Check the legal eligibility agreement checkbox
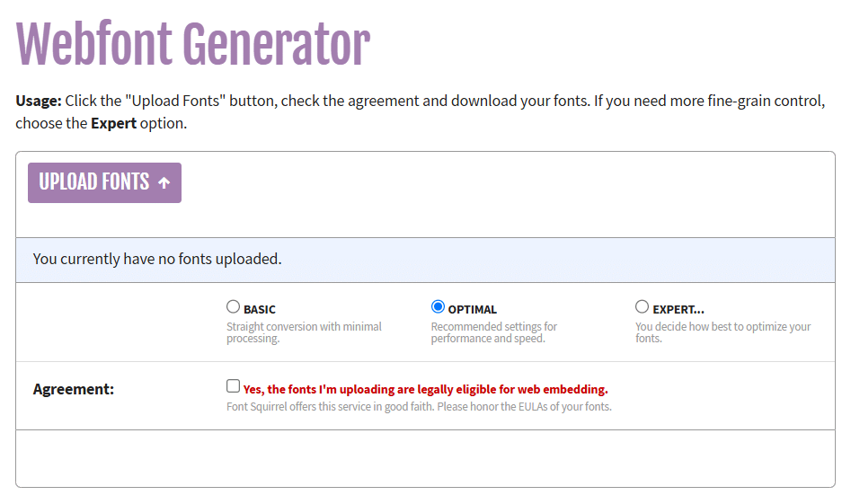The width and height of the screenshot is (851, 504). [233, 386]
